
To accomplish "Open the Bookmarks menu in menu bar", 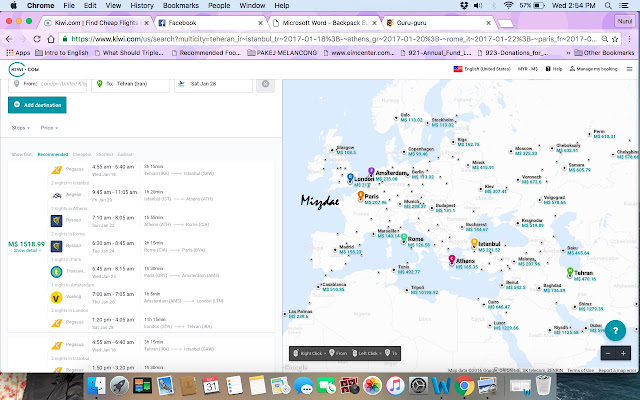I will pyautogui.click(x=180, y=5).
